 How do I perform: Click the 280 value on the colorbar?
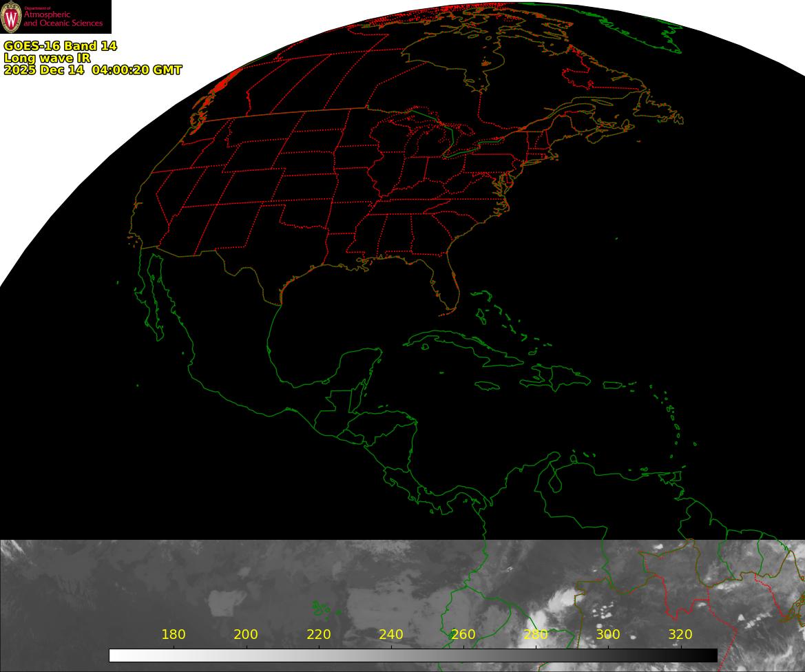(536, 635)
